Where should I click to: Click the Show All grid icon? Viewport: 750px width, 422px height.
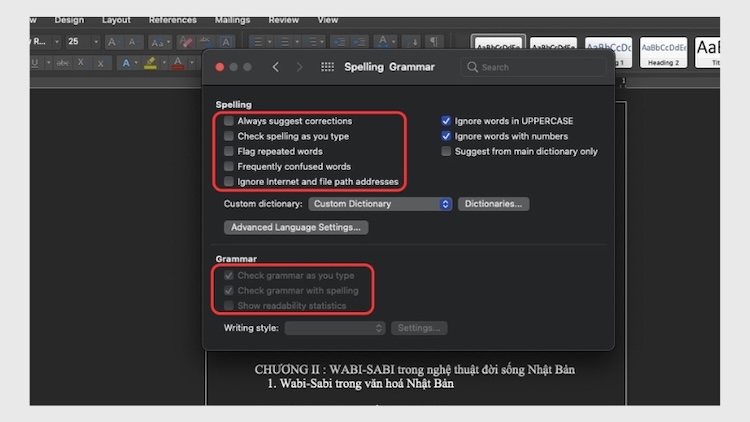327,67
